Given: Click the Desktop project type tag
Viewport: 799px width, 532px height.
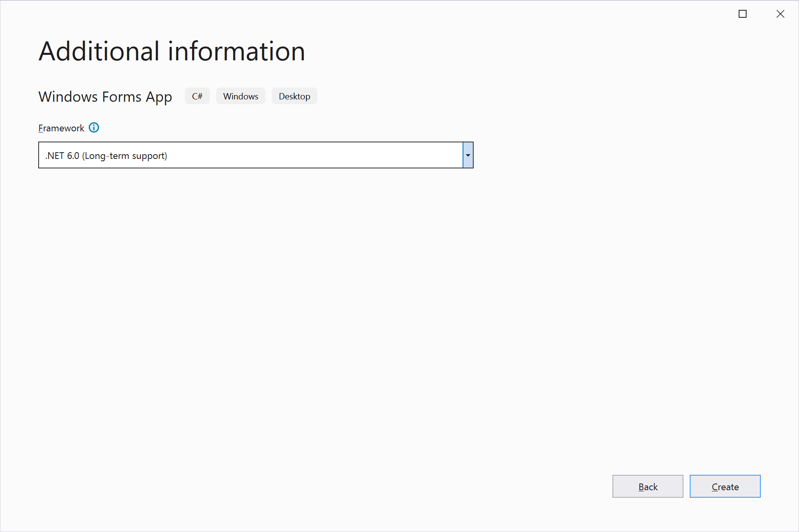Looking at the screenshot, I should [x=294, y=96].
